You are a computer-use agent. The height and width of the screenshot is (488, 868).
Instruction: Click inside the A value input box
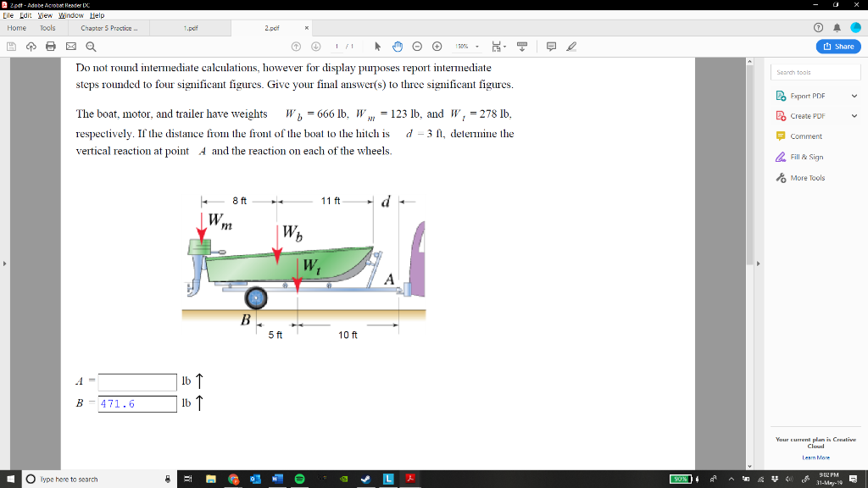(136, 382)
